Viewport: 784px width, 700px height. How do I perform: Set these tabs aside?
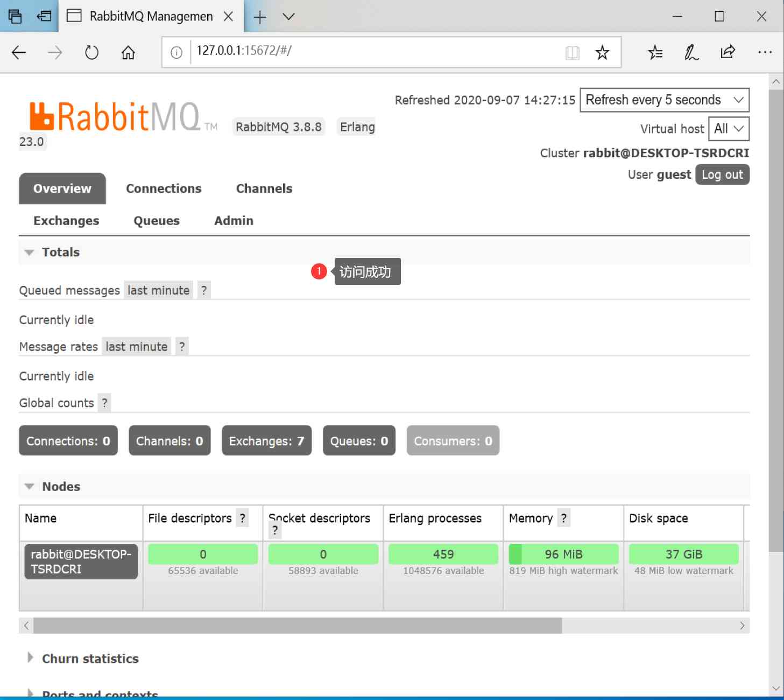coord(44,17)
